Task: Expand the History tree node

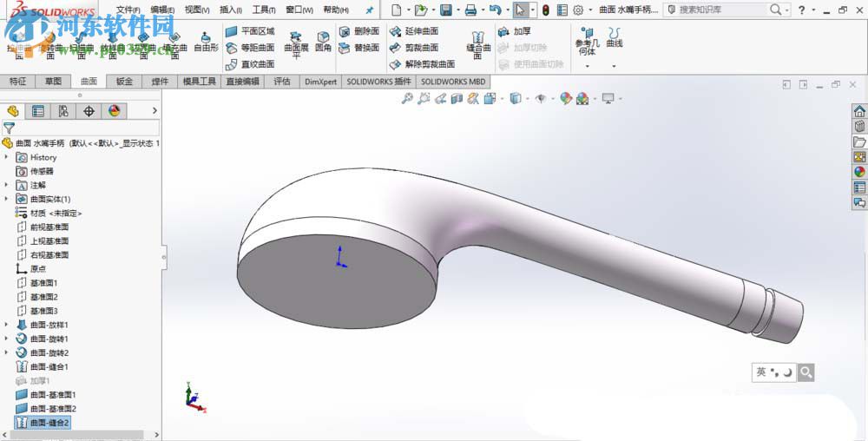Action: point(7,157)
